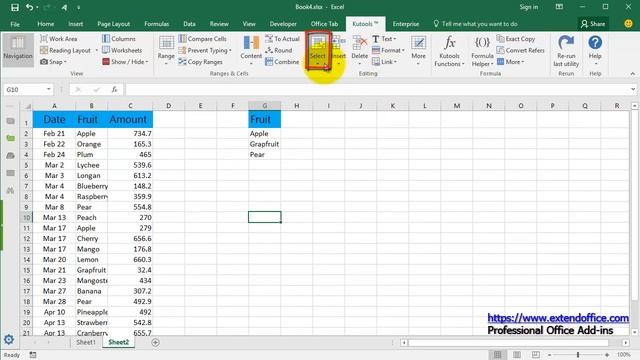Viewport: 640px width, 360px height.
Task: Toggle the Kutools Navigation pane button
Action: point(18,50)
